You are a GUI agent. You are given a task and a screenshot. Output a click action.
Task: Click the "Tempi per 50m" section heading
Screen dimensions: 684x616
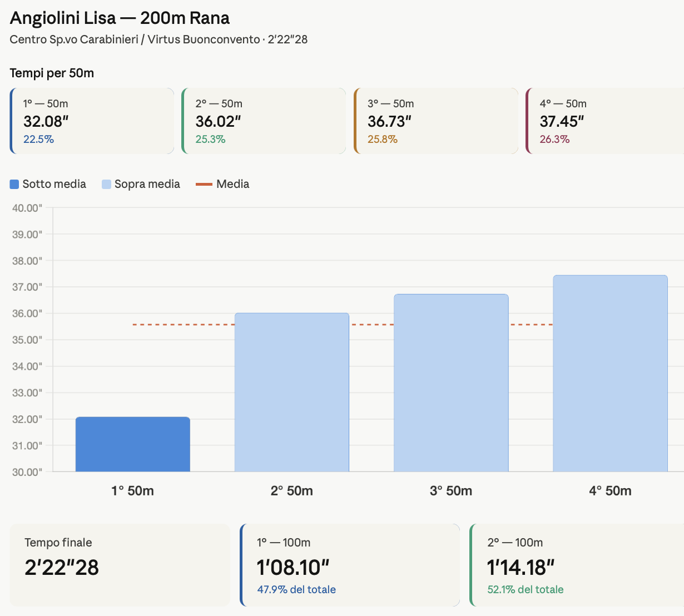point(52,73)
